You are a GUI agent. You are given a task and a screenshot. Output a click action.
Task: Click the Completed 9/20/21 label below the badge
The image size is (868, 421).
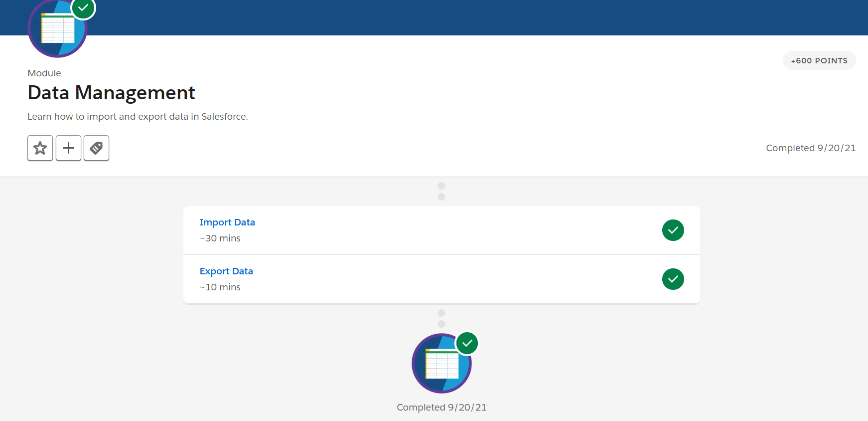click(x=441, y=407)
